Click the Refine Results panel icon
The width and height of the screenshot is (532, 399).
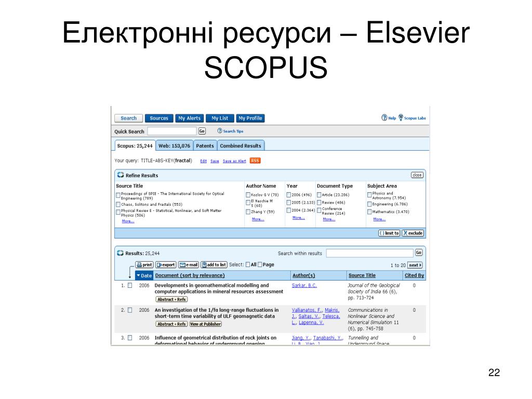click(x=121, y=175)
